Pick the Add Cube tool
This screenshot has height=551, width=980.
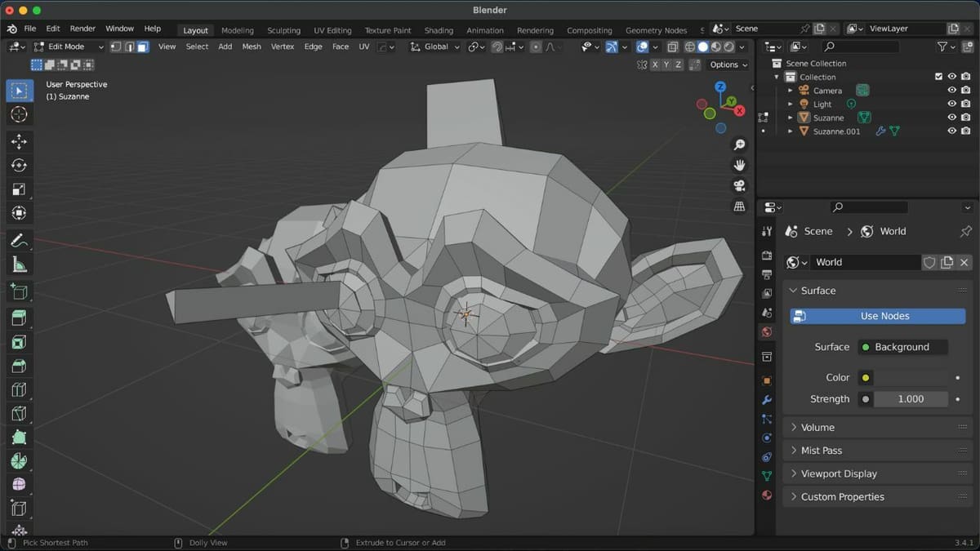20,291
